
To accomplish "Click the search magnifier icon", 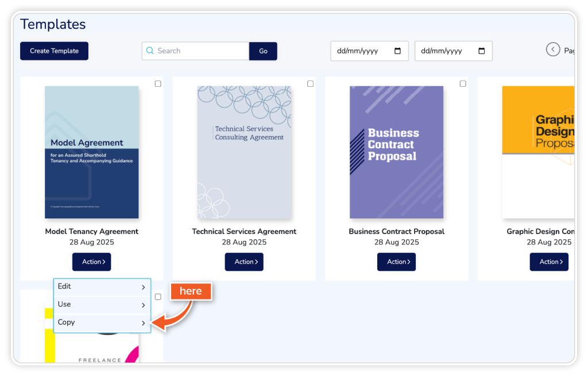I will tap(150, 51).
